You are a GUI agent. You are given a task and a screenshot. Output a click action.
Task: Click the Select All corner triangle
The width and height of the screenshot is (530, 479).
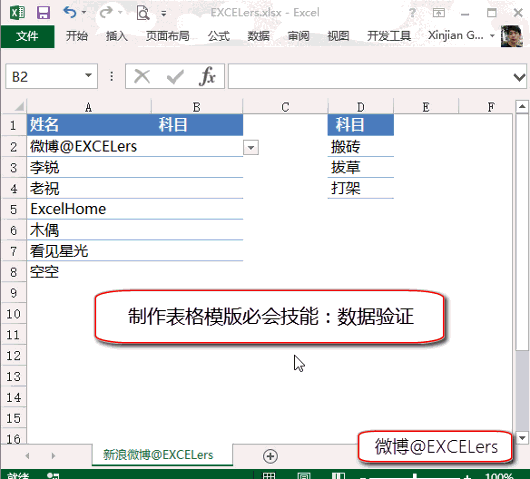point(19,106)
